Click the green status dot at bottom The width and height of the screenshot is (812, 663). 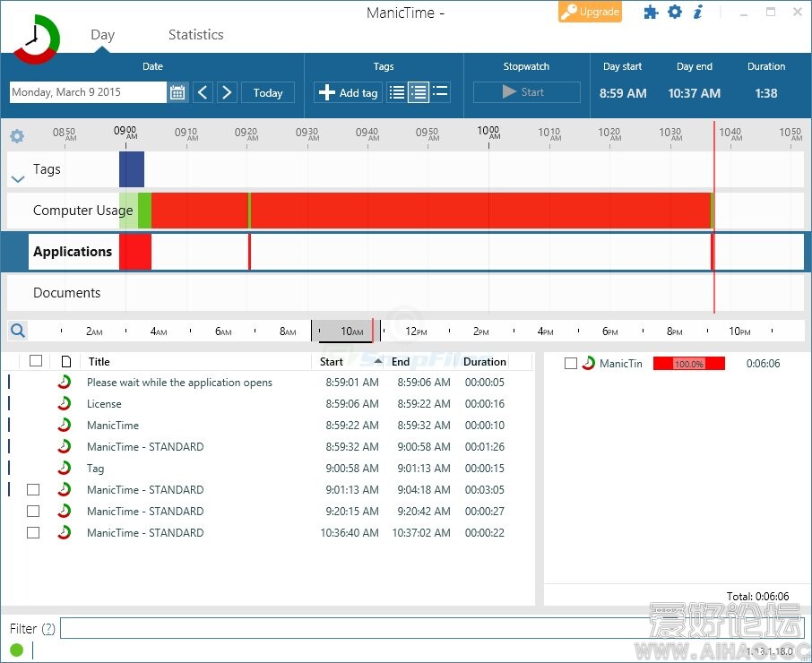point(16,650)
